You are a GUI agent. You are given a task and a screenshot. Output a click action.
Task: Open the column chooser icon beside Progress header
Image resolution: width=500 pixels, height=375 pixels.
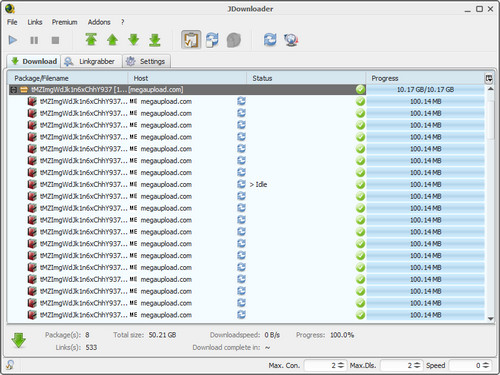pyautogui.click(x=489, y=78)
